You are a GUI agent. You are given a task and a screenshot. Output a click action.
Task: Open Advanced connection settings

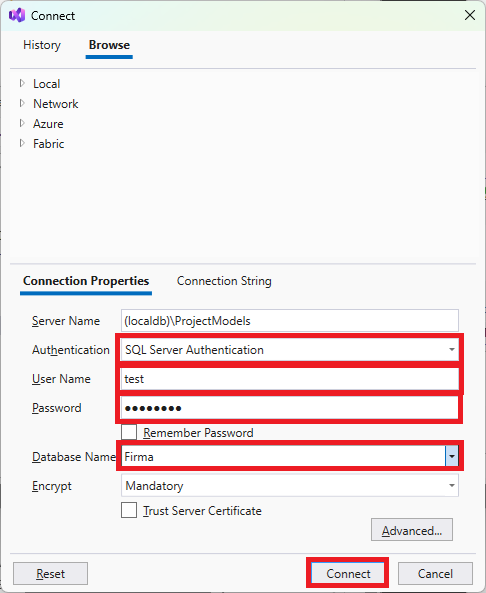(412, 531)
